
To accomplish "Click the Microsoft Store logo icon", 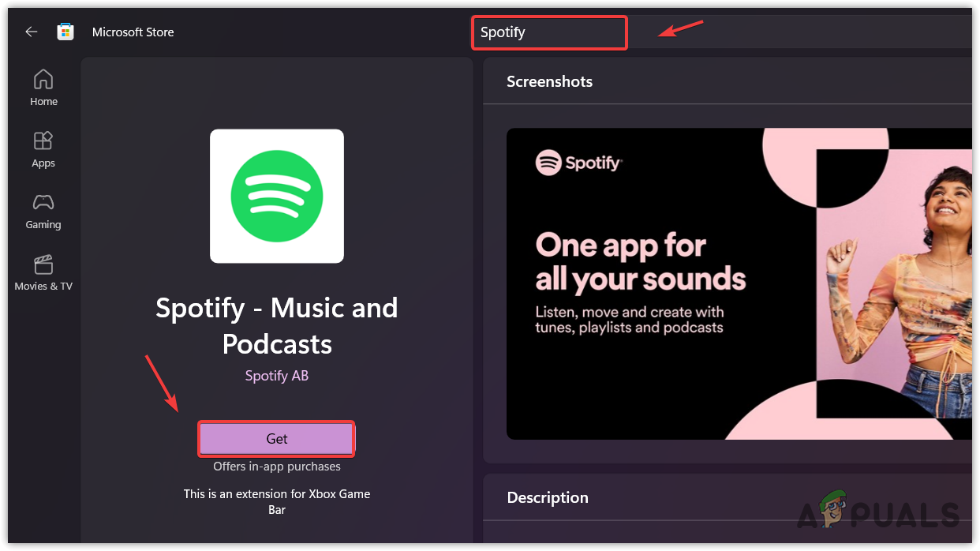I will 65,32.
